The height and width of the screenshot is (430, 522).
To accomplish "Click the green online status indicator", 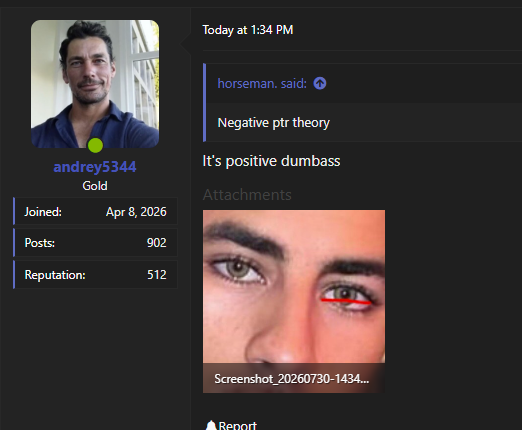I will (95, 145).
